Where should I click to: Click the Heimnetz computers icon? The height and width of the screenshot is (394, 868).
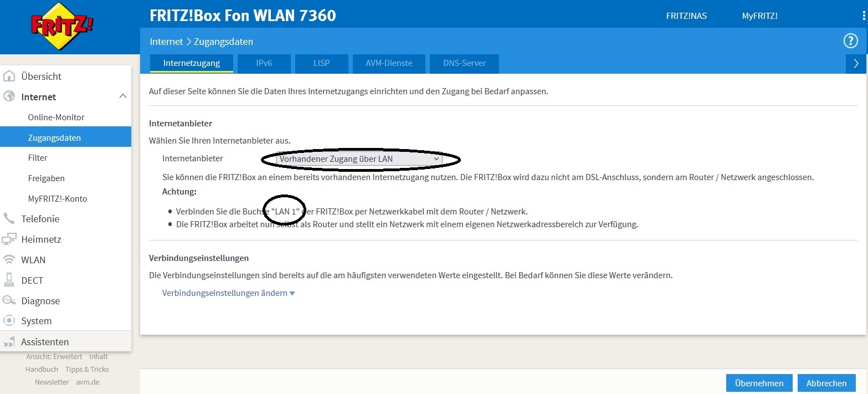(x=9, y=239)
